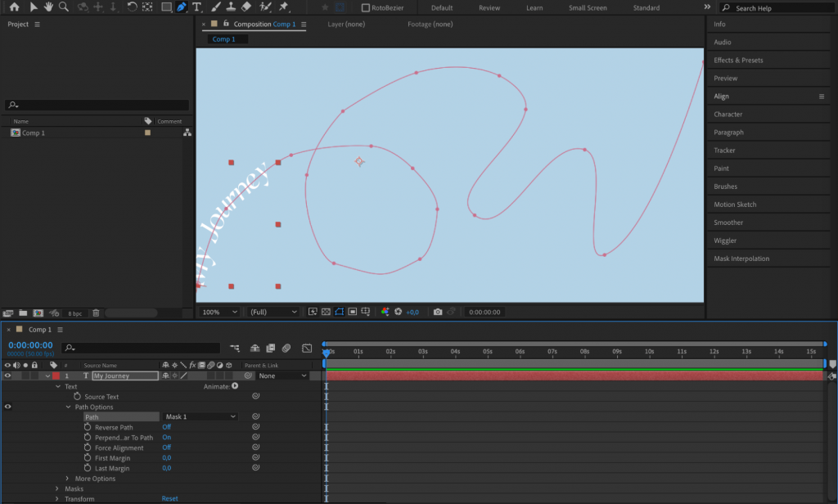Pick the Brush tool
The height and width of the screenshot is (504, 838).
[214, 7]
